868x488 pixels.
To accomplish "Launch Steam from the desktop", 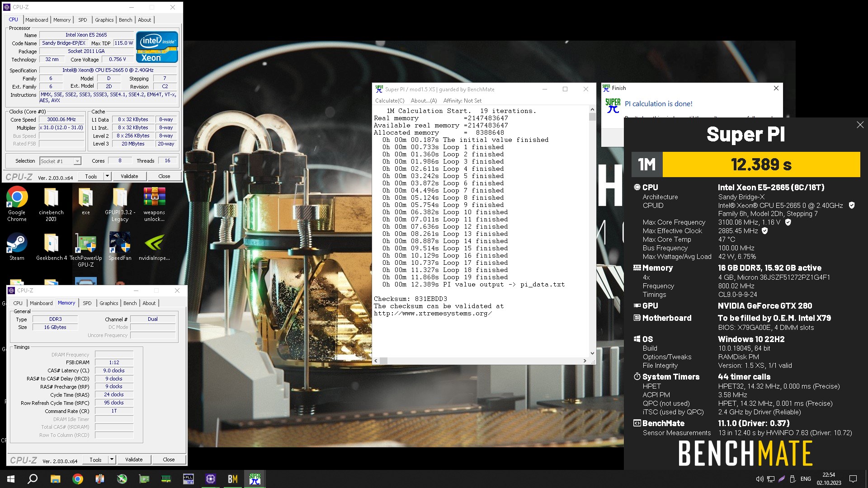I will 17,247.
